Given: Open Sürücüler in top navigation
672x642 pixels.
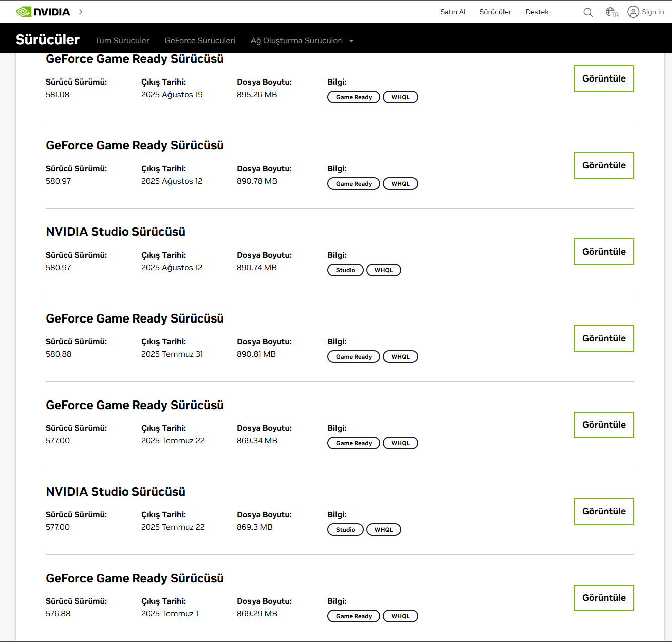Looking at the screenshot, I should point(495,12).
